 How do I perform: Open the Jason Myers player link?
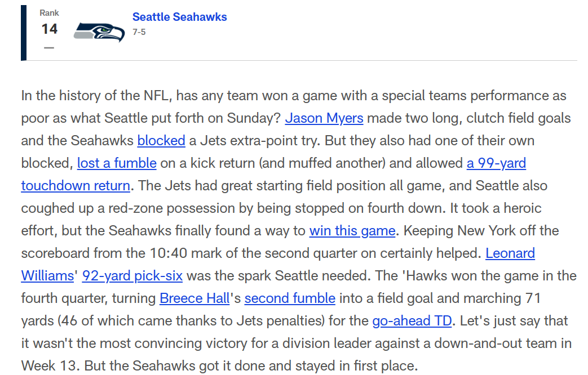point(324,118)
